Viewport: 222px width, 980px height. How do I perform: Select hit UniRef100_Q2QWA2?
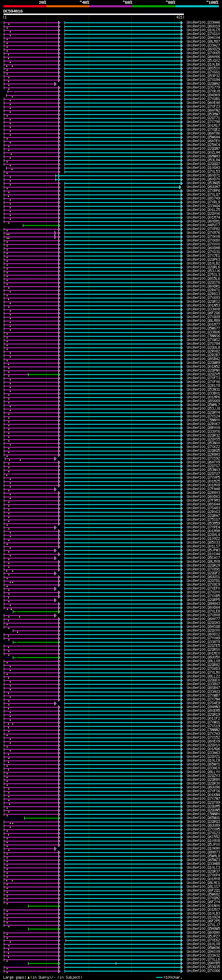click(x=203, y=84)
